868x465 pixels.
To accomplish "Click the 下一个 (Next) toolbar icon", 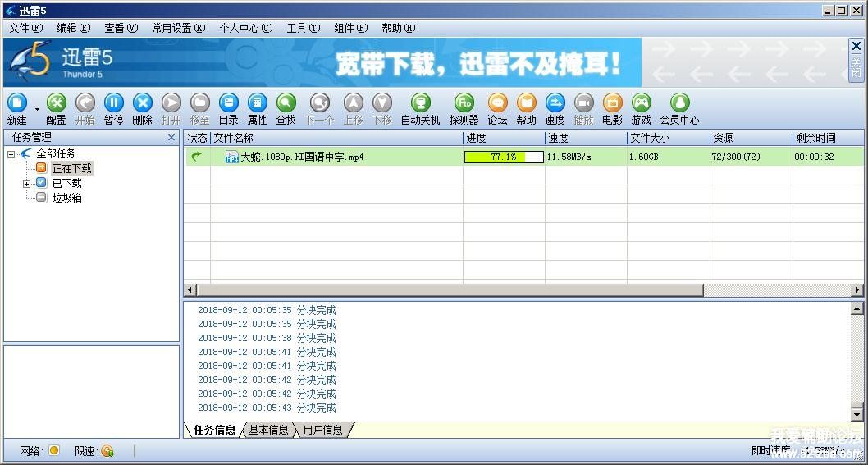I will click(319, 103).
